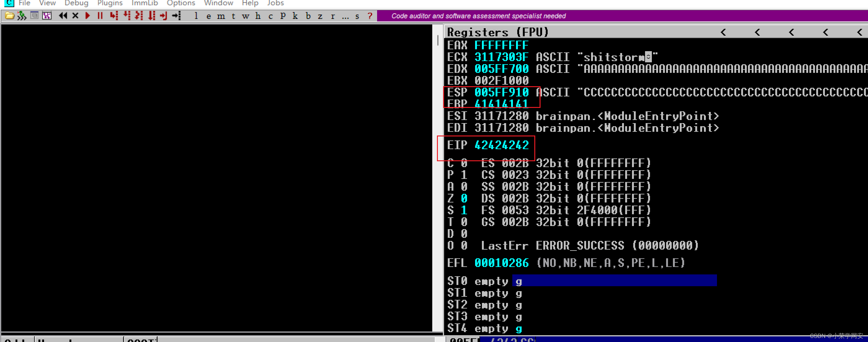Viewport: 868px width, 342px height.
Task: Show References via 'r' button
Action: coord(333,16)
